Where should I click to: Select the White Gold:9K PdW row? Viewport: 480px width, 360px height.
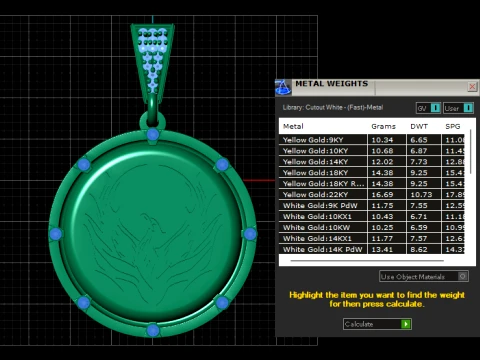(372, 206)
